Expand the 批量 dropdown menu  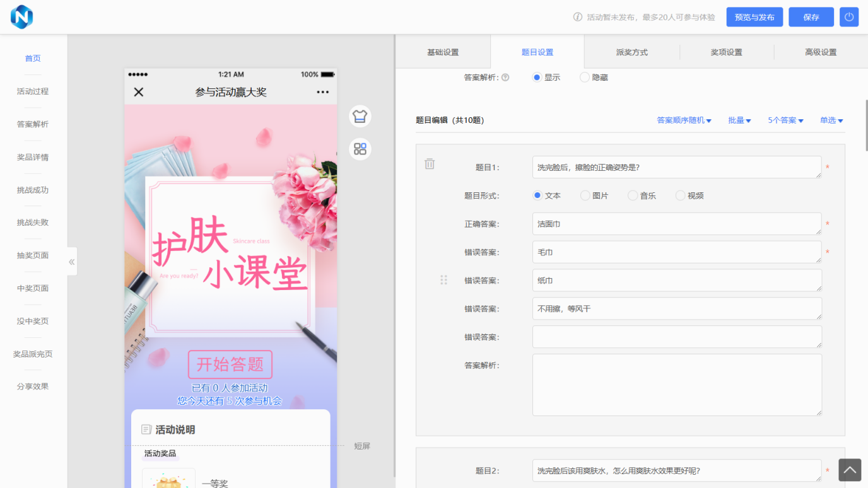click(739, 120)
